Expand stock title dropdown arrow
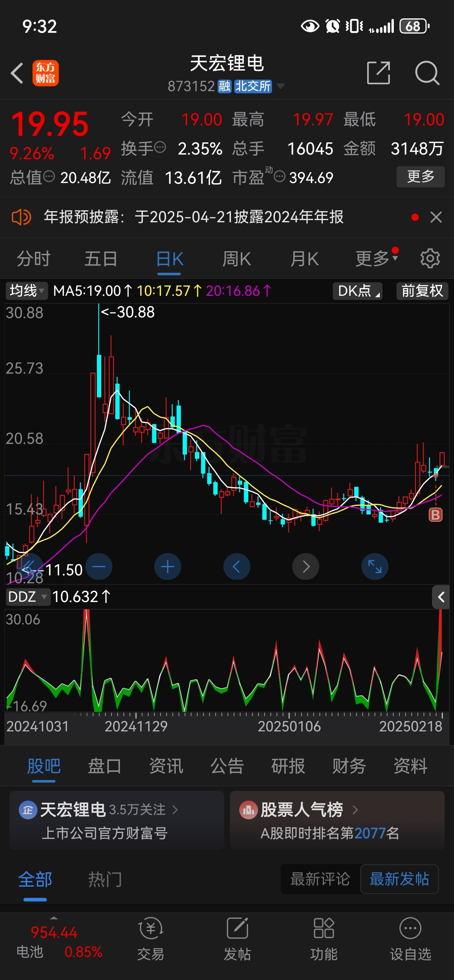 [x=280, y=86]
